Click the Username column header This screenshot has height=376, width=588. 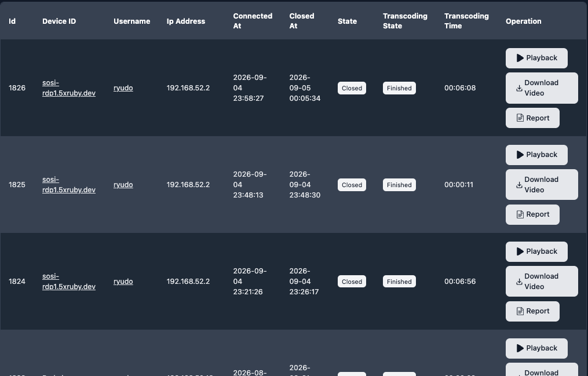pyautogui.click(x=132, y=21)
